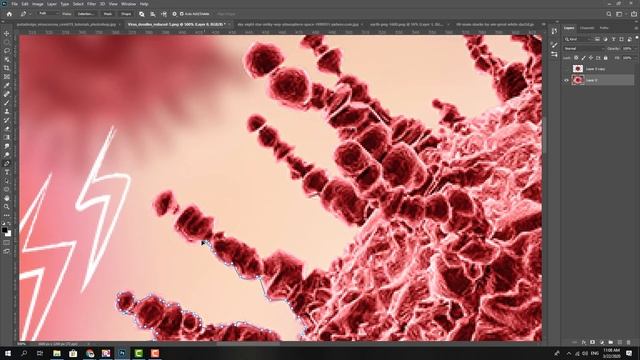Click Lock image pixels brush icon

tap(584, 58)
